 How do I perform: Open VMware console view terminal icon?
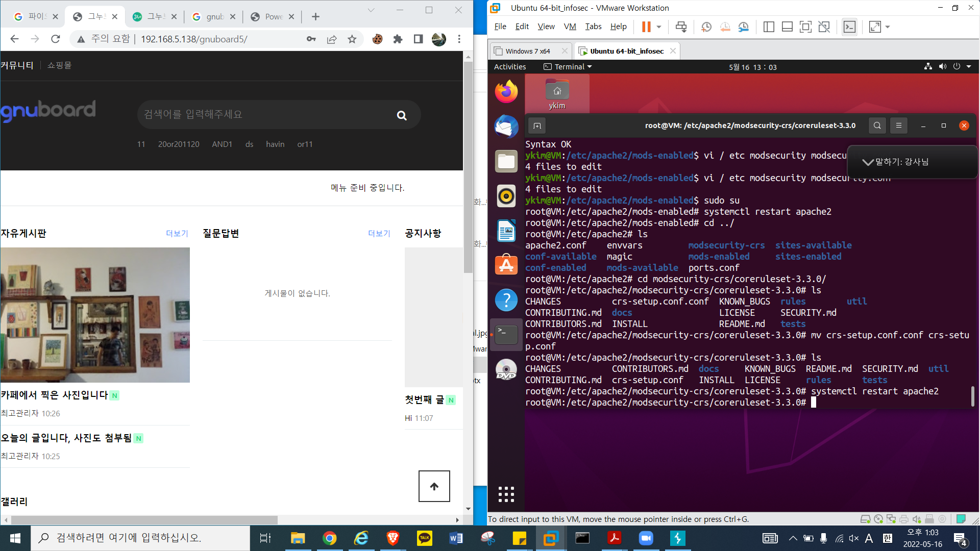pyautogui.click(x=849, y=27)
